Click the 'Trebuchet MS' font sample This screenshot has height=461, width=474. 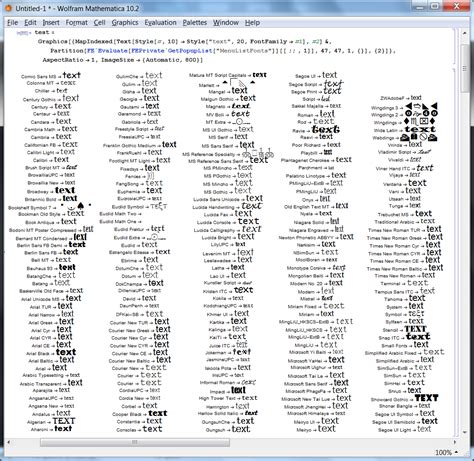(x=405, y=214)
